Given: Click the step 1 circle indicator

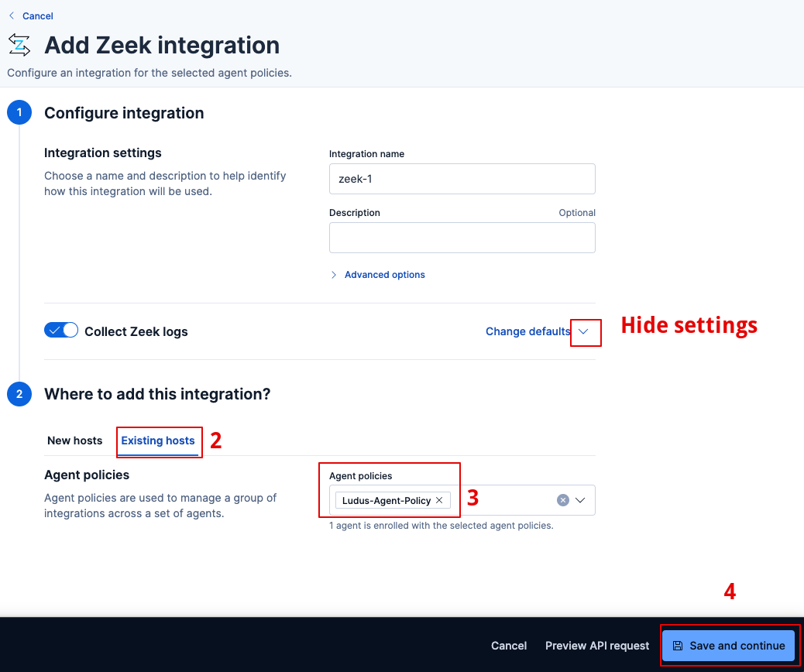Looking at the screenshot, I should click(19, 111).
